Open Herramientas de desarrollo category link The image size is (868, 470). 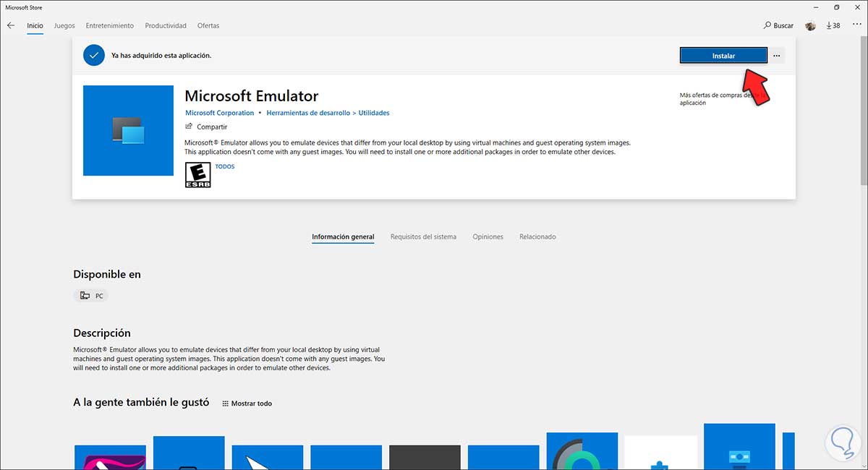tap(308, 113)
